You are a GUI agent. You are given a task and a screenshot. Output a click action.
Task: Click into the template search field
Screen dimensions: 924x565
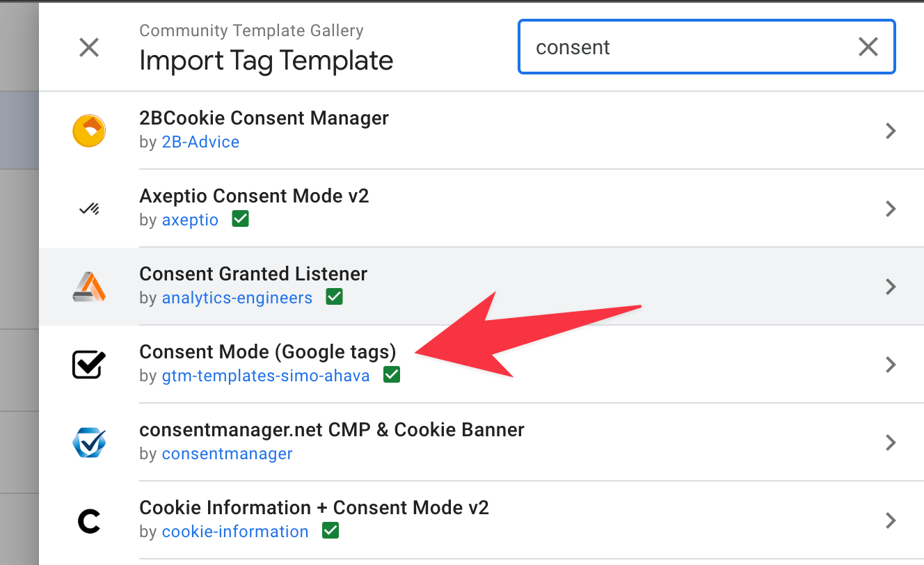coord(706,47)
